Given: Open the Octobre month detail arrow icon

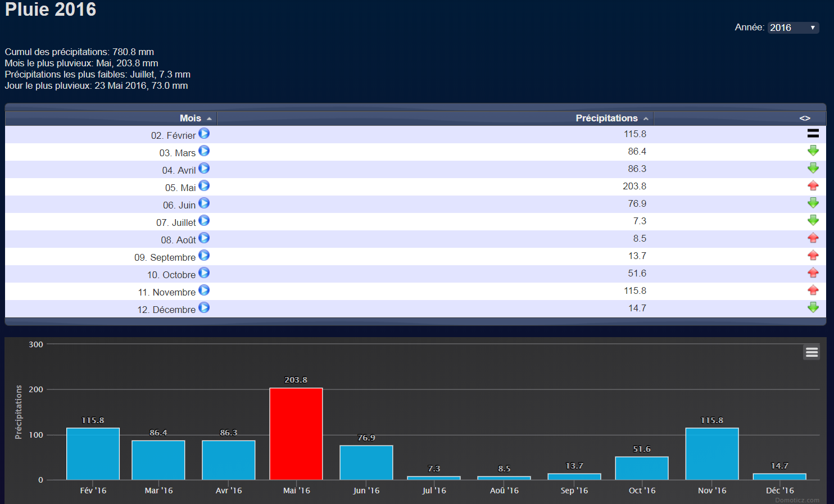Looking at the screenshot, I should tap(204, 273).
